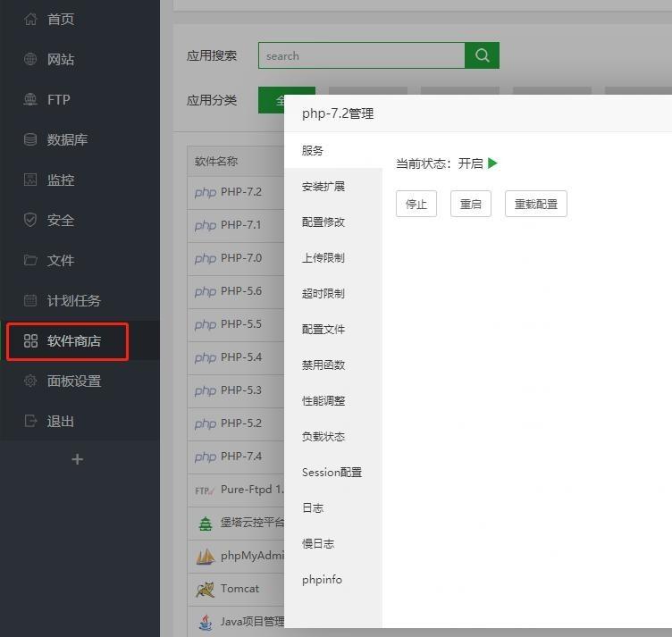The image size is (672, 637).
Task: Click the home icon beside 首页
Action: [30, 19]
